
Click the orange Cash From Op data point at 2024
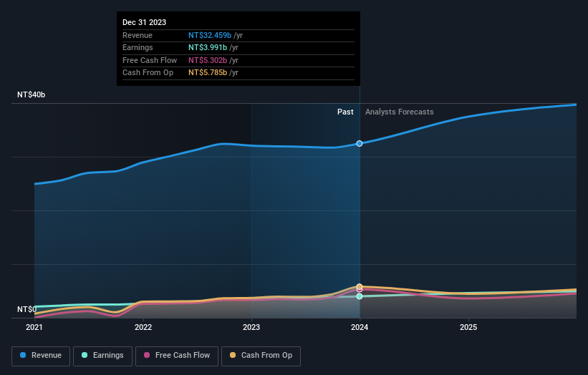point(360,286)
